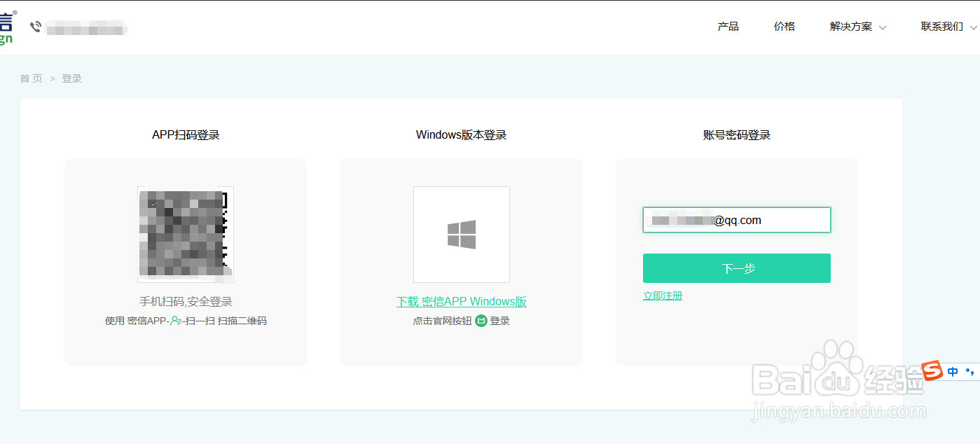This screenshot has height=444, width=980.
Task: Click the blurred phone number in header
Action: point(87,28)
